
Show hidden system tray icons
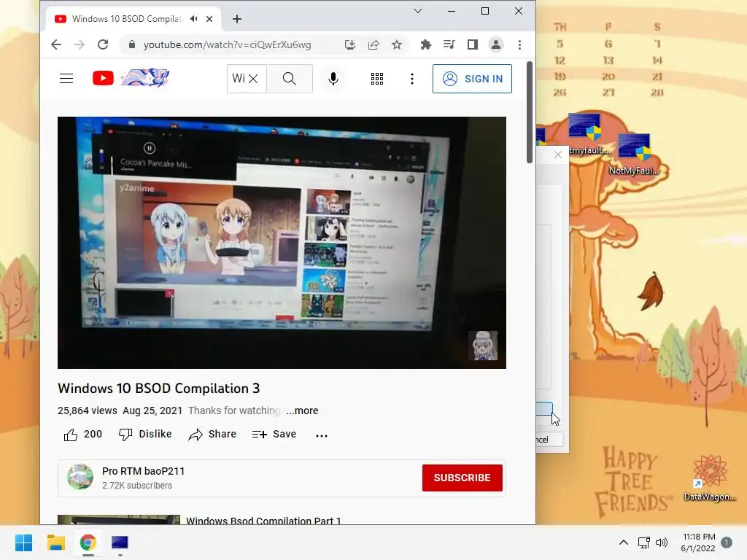624,542
